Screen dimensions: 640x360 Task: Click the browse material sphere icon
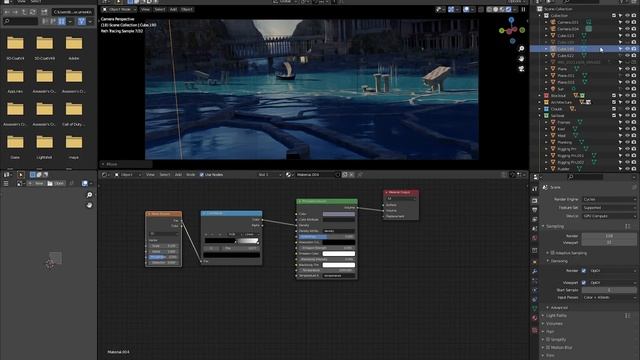coord(289,175)
